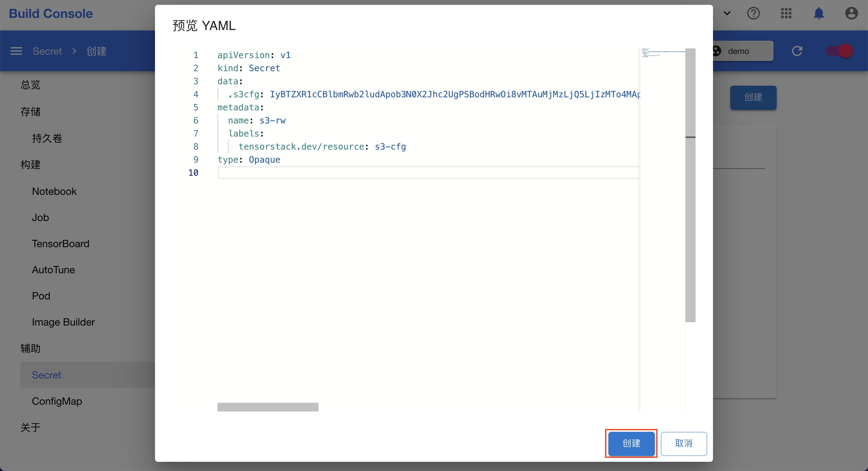Go to 总览 in the sidebar

click(x=30, y=85)
